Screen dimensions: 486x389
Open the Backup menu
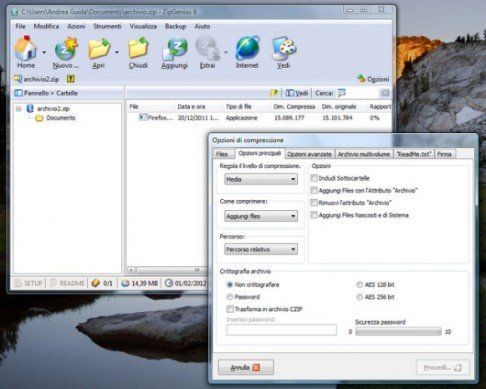(x=176, y=26)
